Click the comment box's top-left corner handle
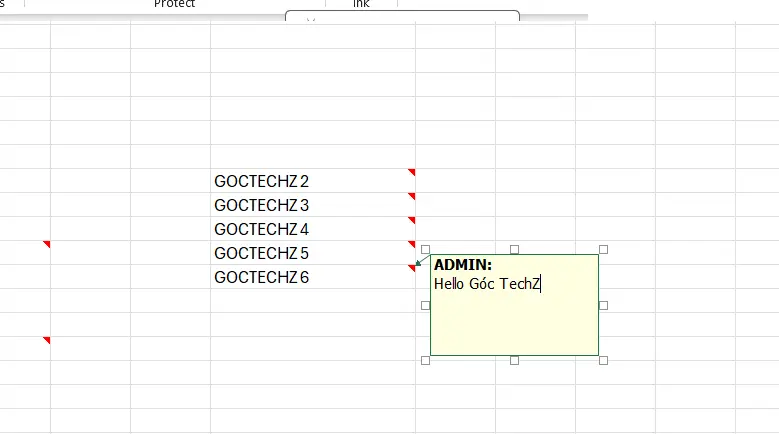The width and height of the screenshot is (779, 434). 425,249
